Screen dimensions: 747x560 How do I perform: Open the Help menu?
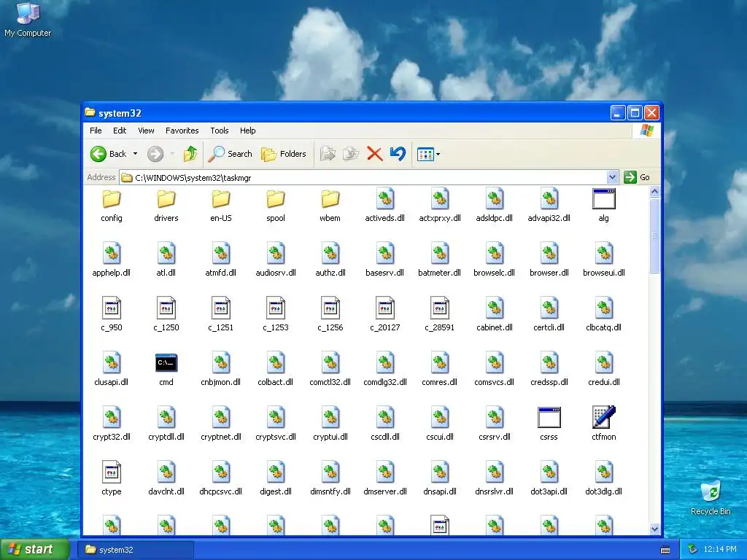247,131
